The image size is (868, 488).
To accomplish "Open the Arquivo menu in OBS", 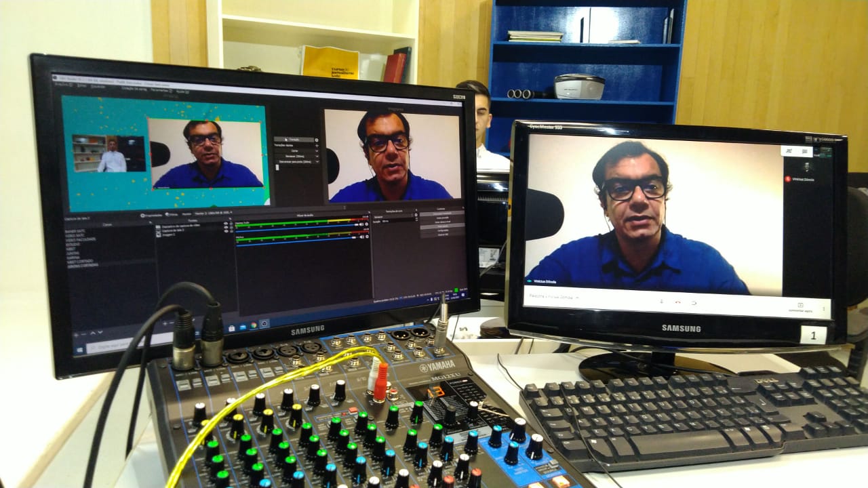I will tap(64, 85).
